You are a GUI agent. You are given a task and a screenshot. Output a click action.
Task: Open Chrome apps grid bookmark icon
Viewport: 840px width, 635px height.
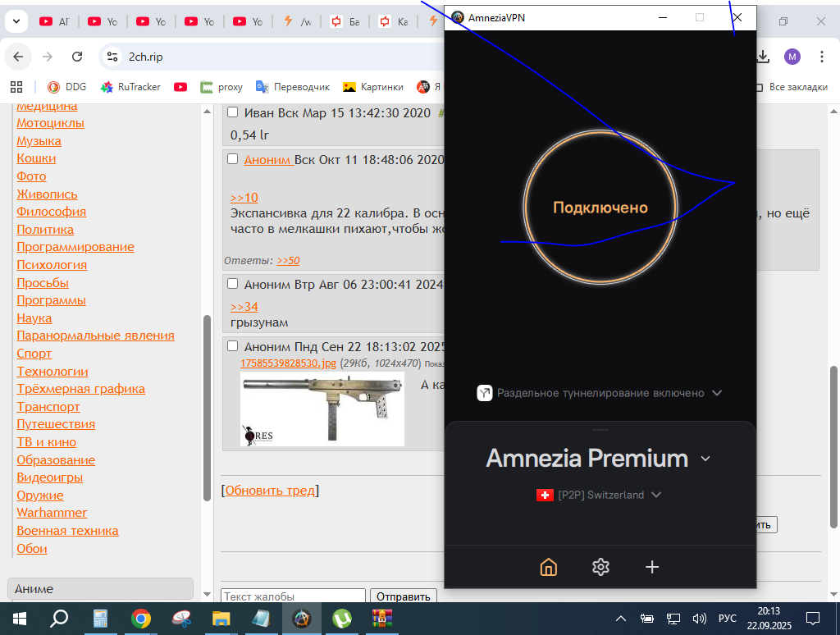[16, 87]
